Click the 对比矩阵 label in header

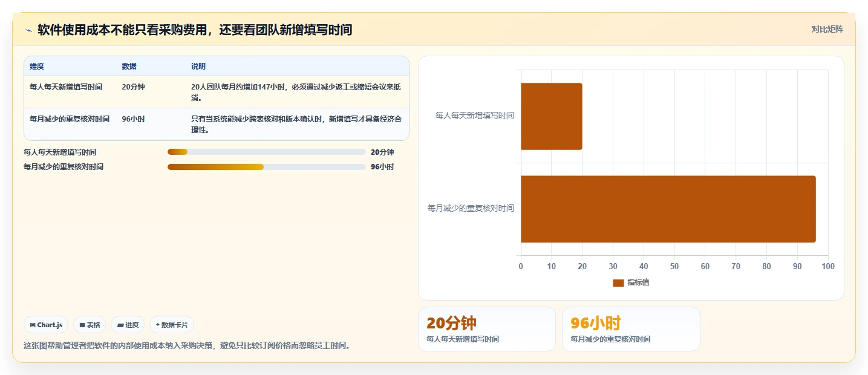827,29
